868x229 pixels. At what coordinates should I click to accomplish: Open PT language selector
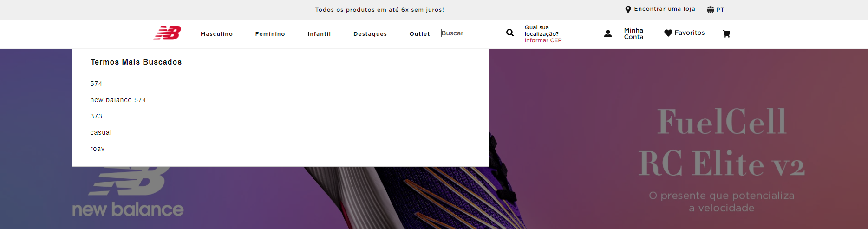[x=720, y=10]
